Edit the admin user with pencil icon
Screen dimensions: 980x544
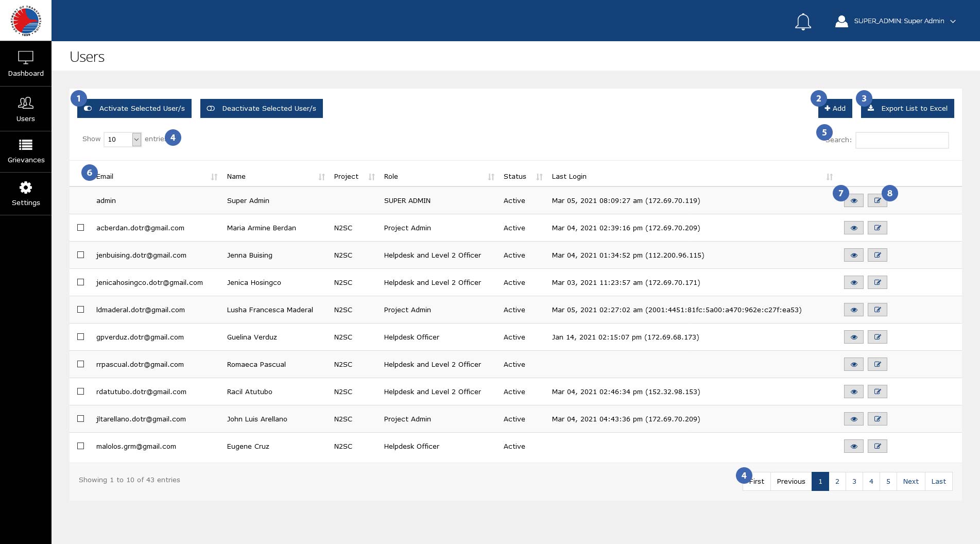(877, 200)
